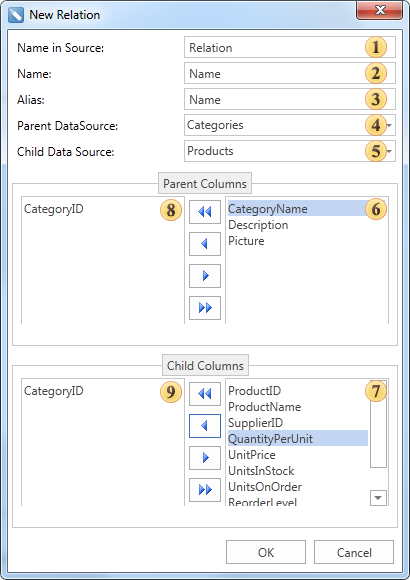
Task: Click the Alias input field
Action: pos(290,99)
